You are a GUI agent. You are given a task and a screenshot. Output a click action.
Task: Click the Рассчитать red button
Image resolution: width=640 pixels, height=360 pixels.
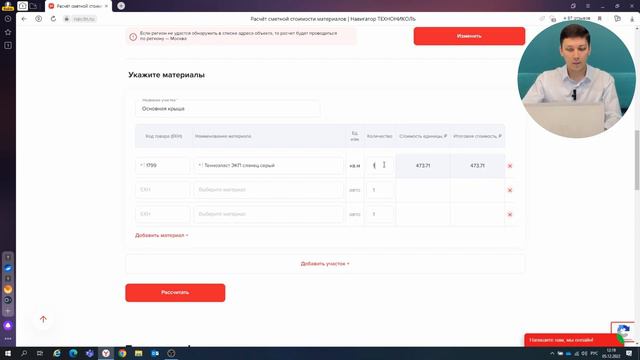coord(175,293)
